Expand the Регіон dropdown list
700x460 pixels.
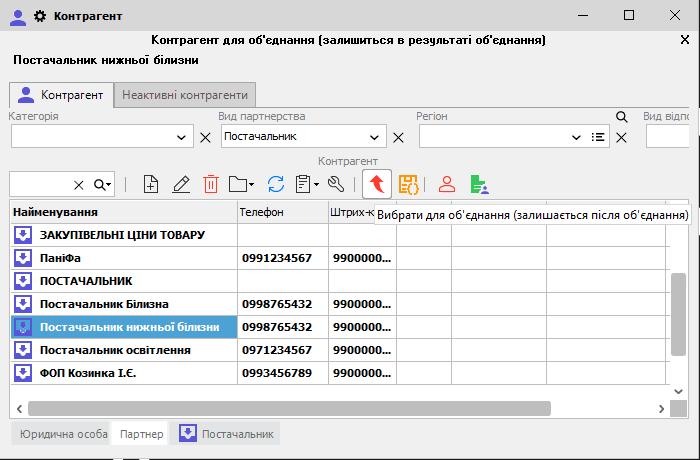click(576, 137)
